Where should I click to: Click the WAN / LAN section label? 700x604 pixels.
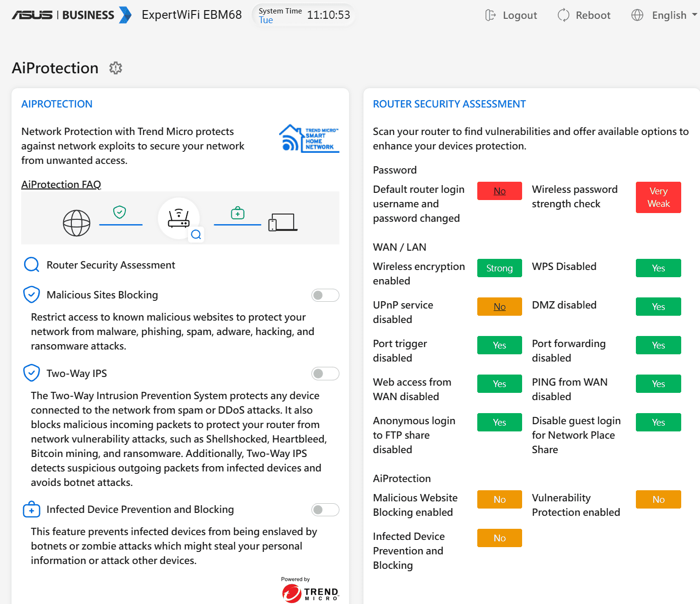pos(400,247)
